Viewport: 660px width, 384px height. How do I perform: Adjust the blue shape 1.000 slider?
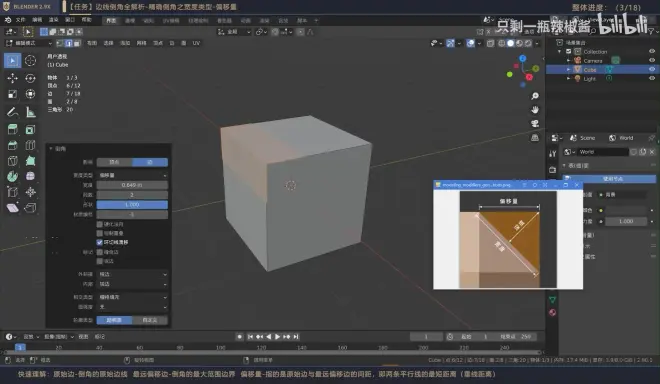132,205
